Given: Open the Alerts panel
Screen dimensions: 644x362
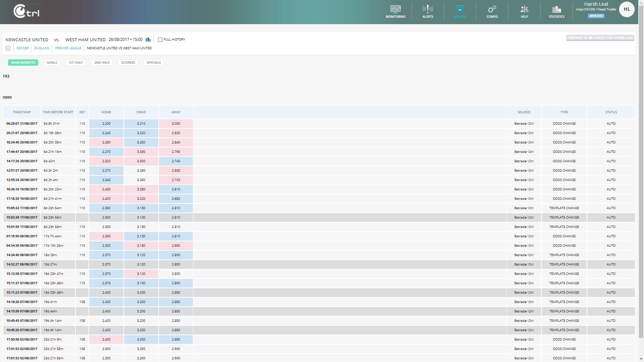Looking at the screenshot, I should tap(428, 12).
